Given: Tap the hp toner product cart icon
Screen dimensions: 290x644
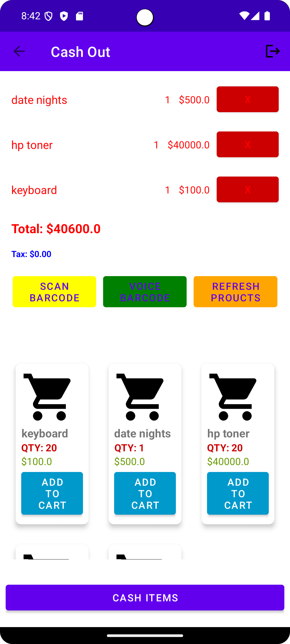Looking at the screenshot, I should click(233, 397).
